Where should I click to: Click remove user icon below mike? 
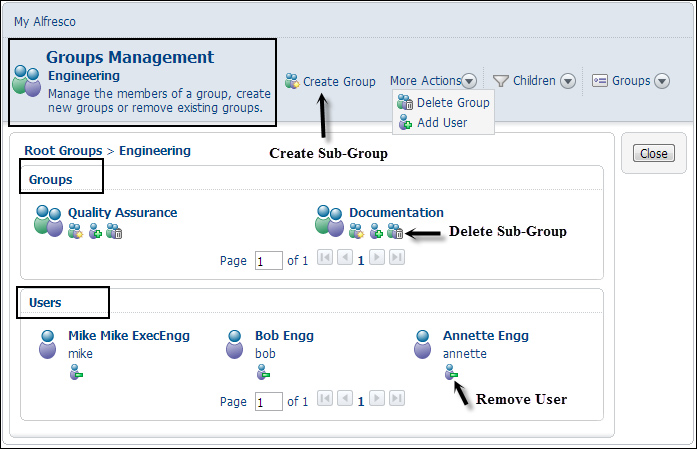pos(76,372)
